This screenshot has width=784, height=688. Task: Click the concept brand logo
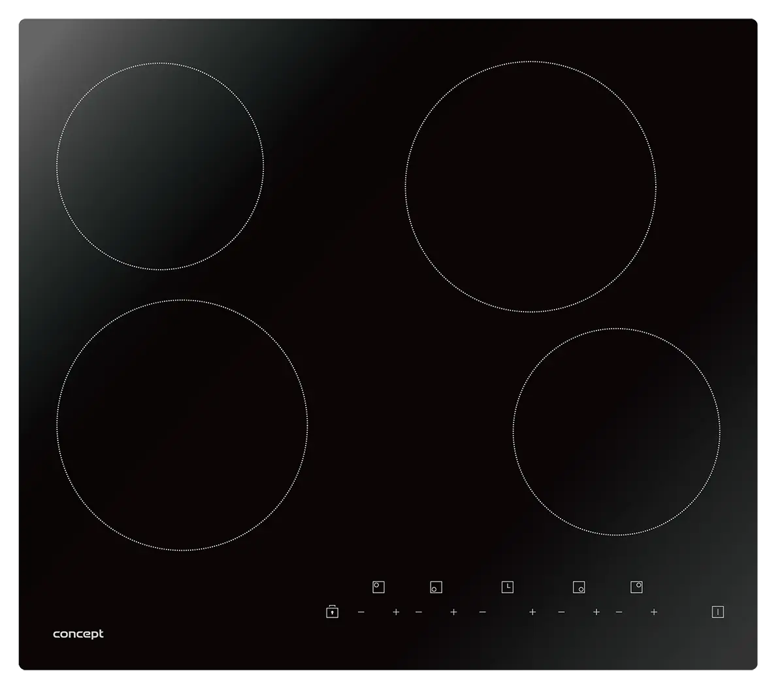[x=78, y=634]
